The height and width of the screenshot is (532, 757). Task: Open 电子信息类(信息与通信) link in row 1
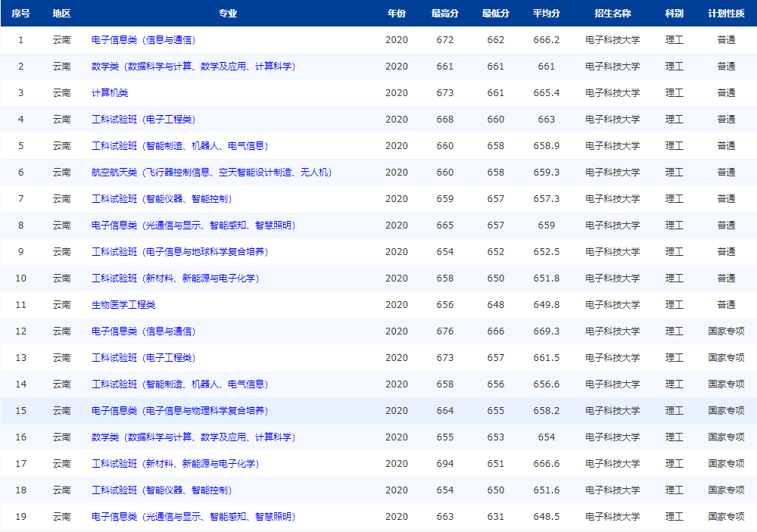pos(143,40)
